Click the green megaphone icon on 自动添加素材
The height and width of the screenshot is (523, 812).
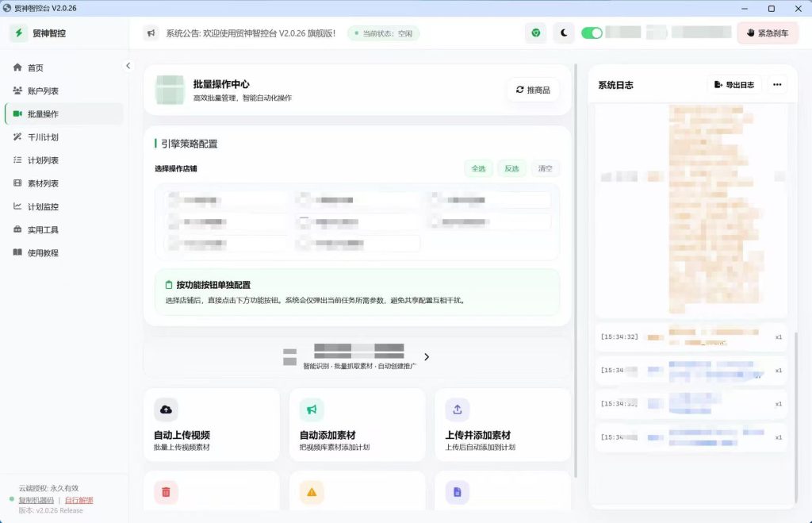coord(312,410)
